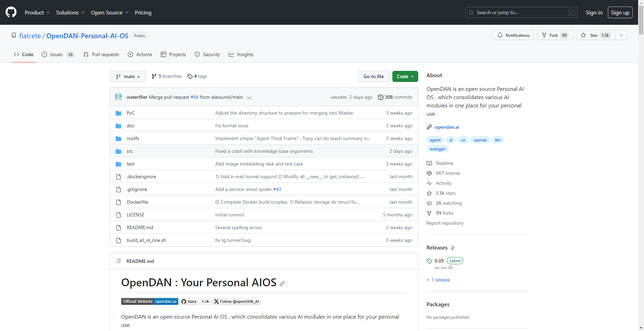Click the release tag icon for 0.05
The image size is (644, 331).
point(429,261)
